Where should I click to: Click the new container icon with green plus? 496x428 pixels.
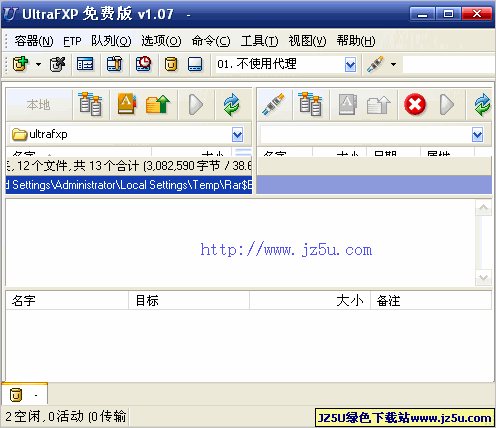pos(20,64)
